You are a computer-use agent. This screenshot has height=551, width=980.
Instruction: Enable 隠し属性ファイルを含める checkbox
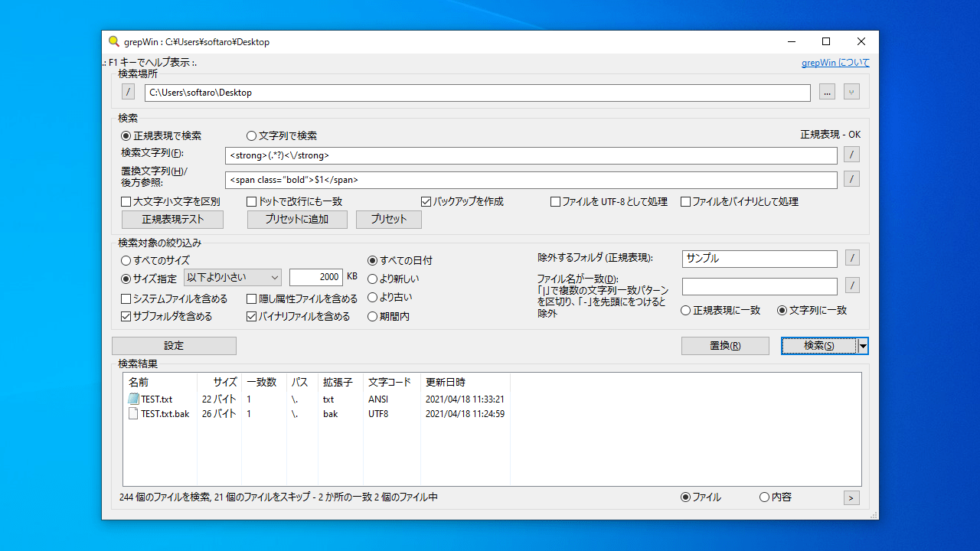pos(302,299)
